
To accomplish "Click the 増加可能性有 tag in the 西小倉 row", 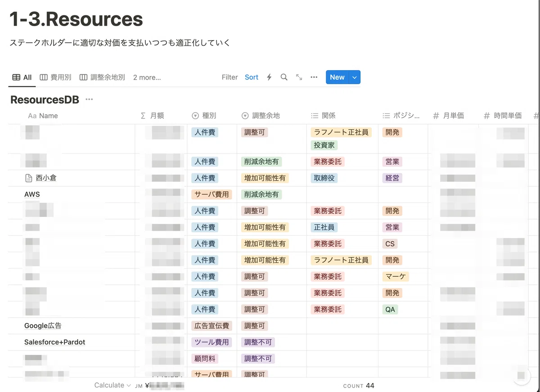I will coord(265,178).
